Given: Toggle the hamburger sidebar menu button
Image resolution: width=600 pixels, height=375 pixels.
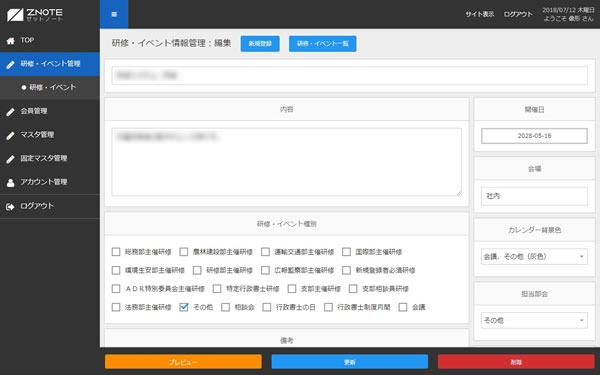Looking at the screenshot, I should point(114,14).
